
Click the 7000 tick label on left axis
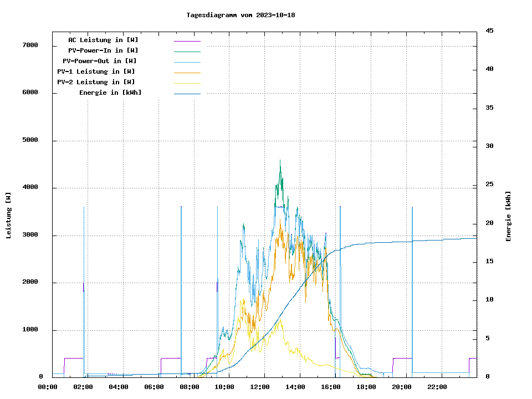coord(30,45)
